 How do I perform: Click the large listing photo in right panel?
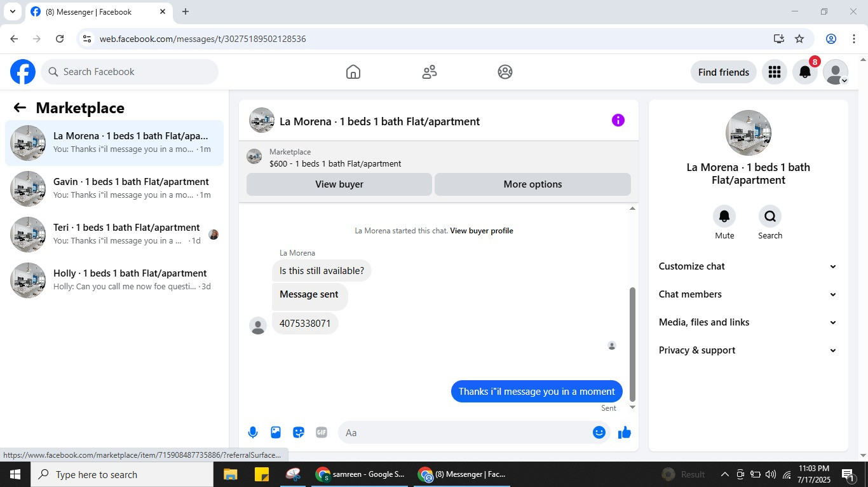(x=749, y=133)
